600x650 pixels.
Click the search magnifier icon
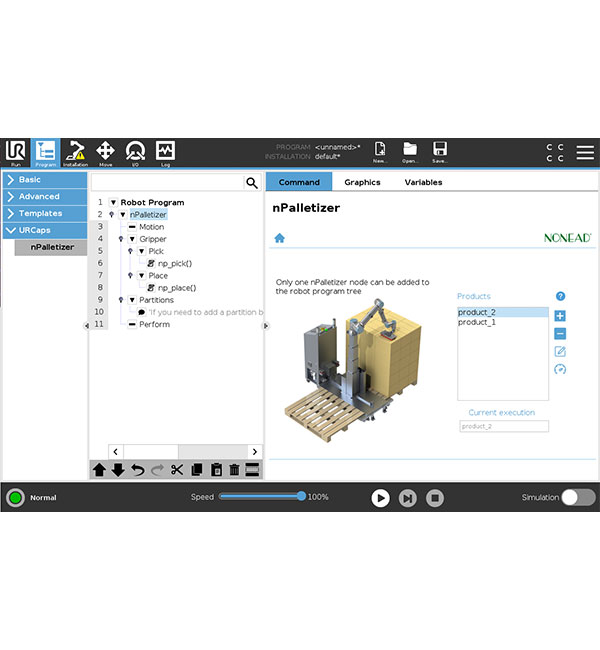click(252, 183)
